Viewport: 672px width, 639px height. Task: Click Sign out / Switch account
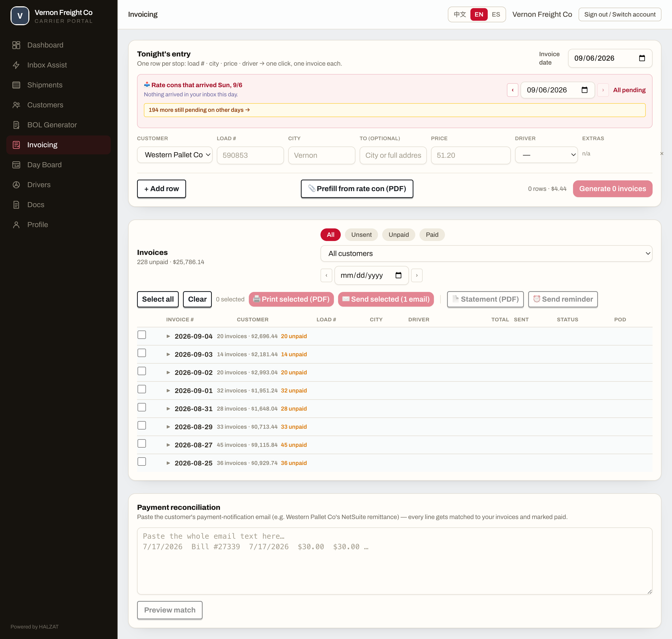click(619, 14)
